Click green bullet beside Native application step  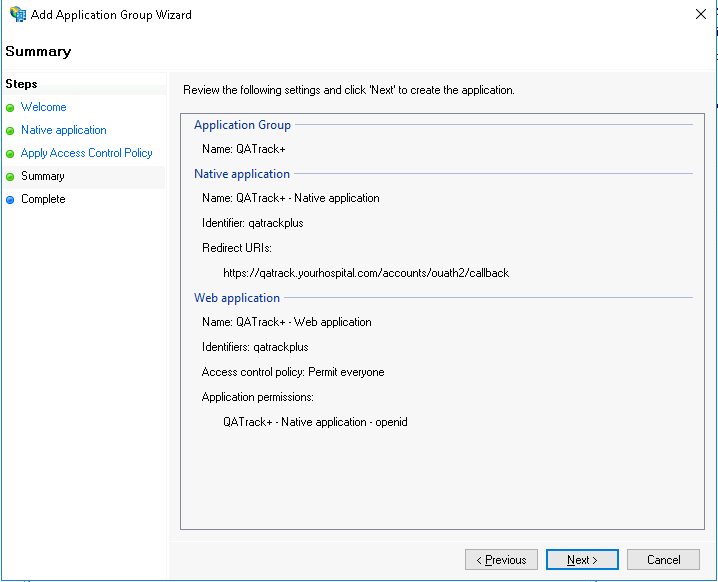(x=10, y=131)
